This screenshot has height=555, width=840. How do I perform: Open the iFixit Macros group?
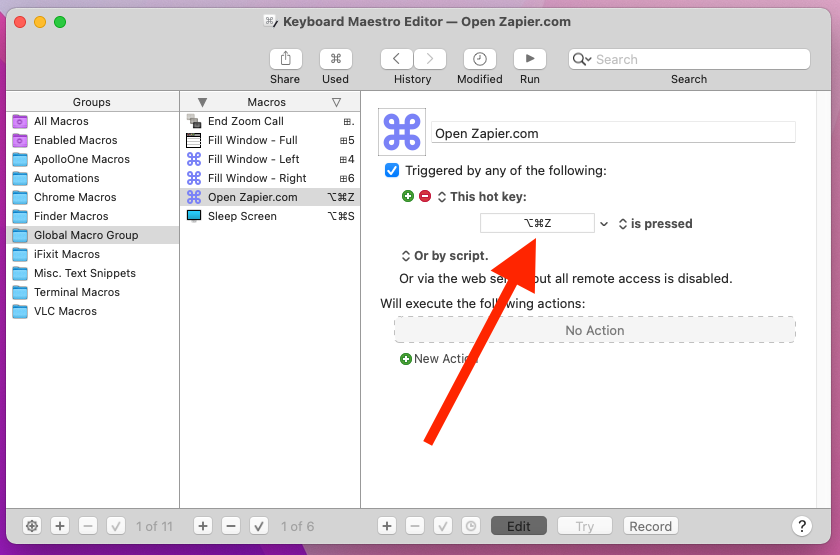[x=93, y=254]
